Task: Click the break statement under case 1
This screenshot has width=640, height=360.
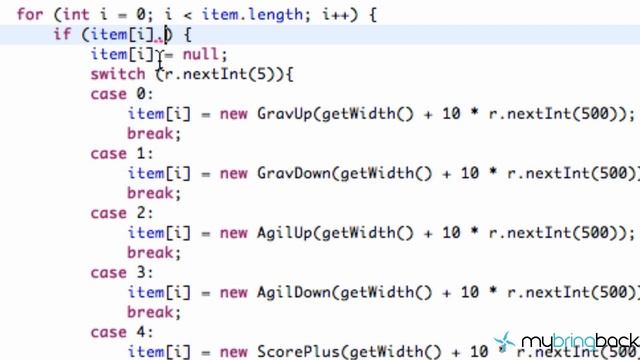Action: click(x=154, y=193)
